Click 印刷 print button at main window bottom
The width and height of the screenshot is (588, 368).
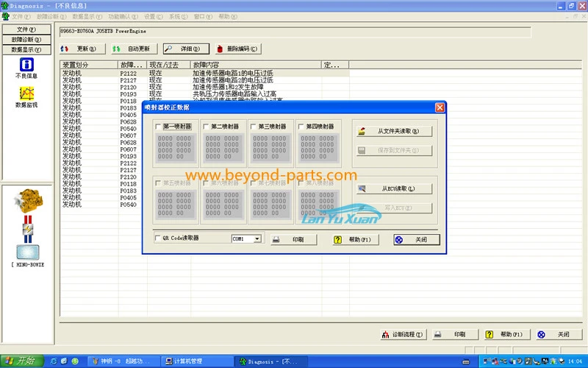pyautogui.click(x=455, y=334)
